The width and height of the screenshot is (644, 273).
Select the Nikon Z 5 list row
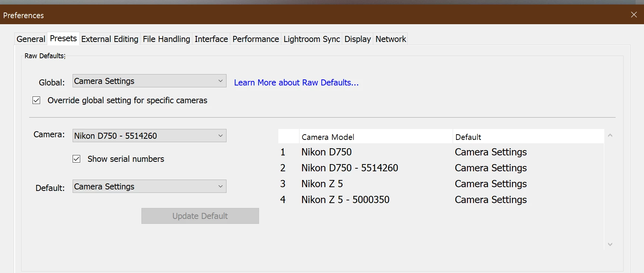coord(441,184)
